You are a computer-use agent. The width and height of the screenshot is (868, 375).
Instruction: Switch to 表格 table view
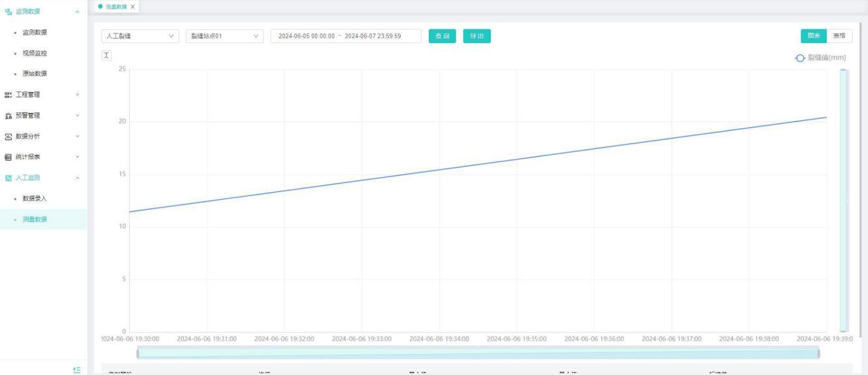pos(839,36)
